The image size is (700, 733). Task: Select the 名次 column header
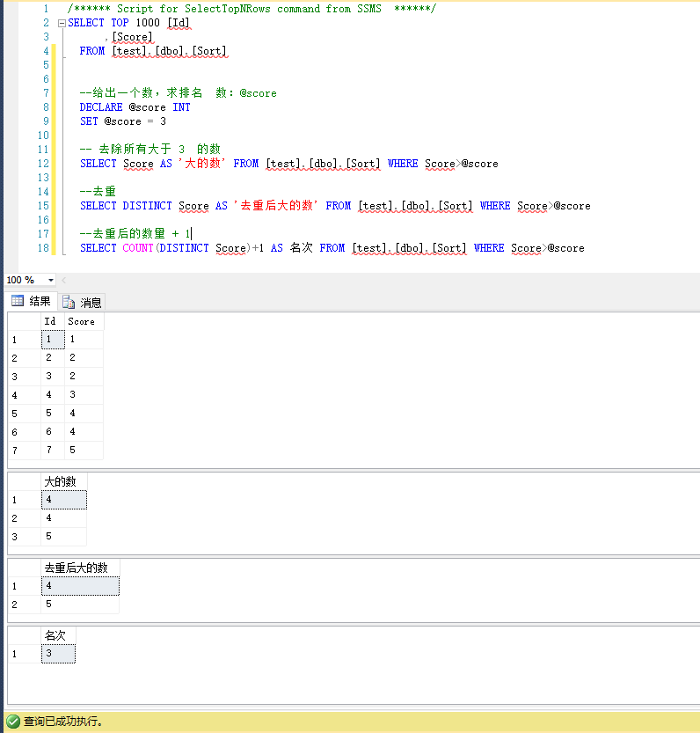[58, 635]
